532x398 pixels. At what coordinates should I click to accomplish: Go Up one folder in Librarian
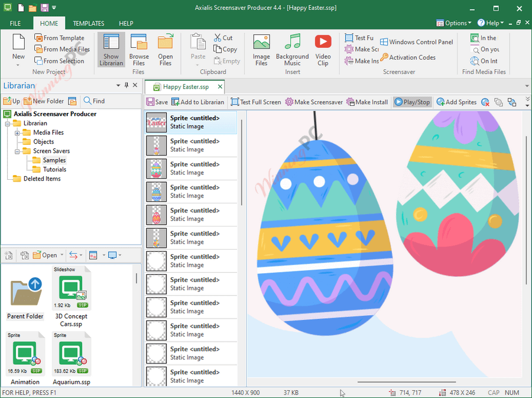pyautogui.click(x=11, y=101)
